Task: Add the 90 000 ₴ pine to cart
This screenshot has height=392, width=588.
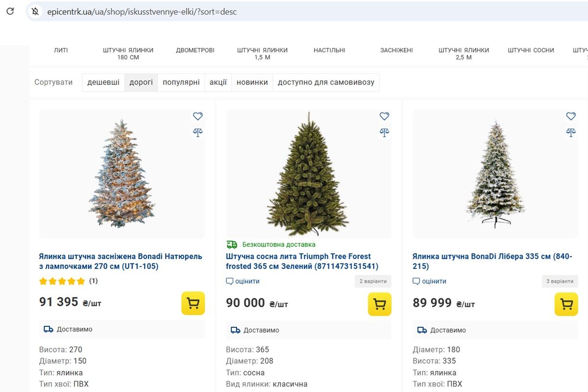Action: click(380, 304)
